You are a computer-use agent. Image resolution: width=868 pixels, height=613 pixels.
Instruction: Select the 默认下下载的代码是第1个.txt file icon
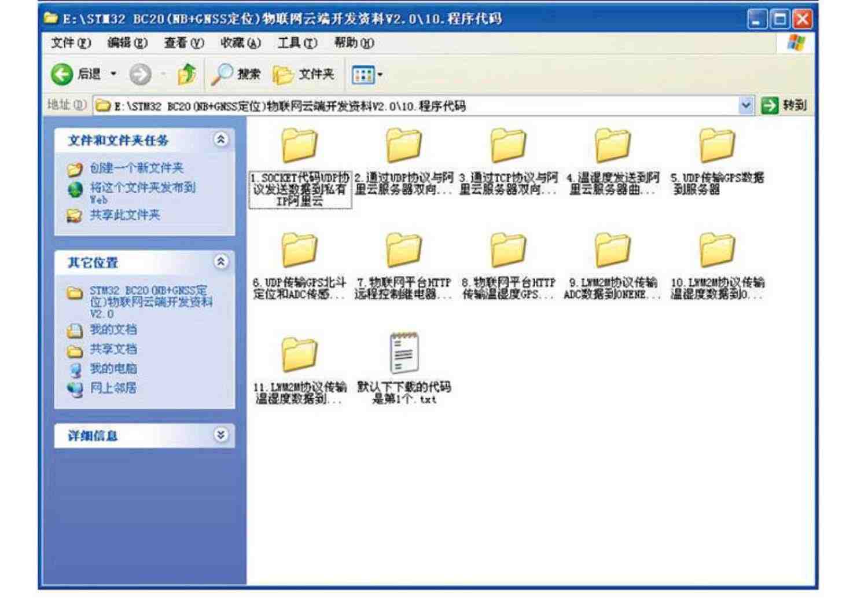[404, 353]
